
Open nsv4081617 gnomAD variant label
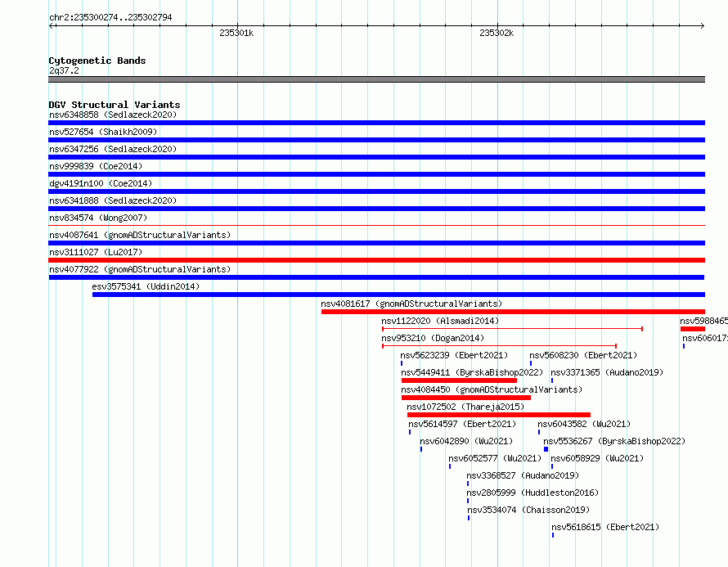(x=411, y=304)
